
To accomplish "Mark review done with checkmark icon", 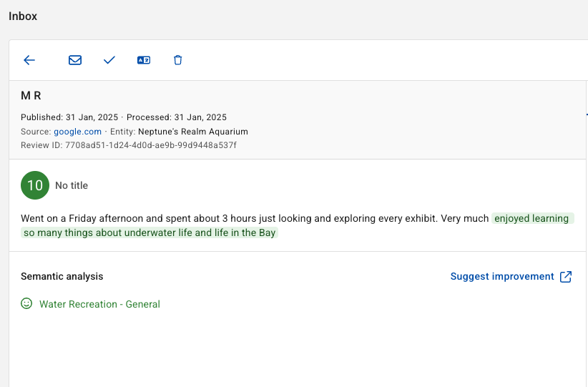I will [x=109, y=60].
